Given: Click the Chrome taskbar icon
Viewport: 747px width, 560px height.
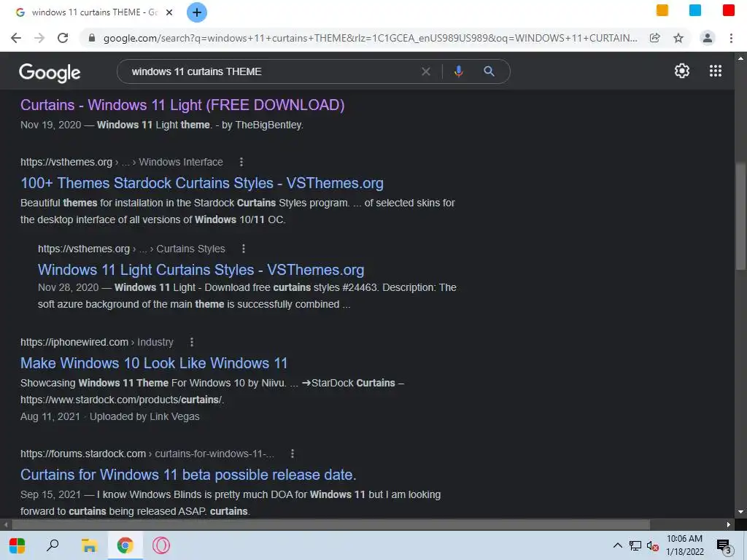Looking at the screenshot, I should pyautogui.click(x=125, y=545).
